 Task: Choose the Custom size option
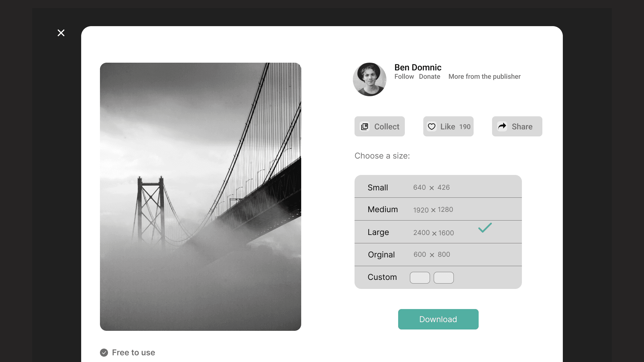[x=382, y=277]
